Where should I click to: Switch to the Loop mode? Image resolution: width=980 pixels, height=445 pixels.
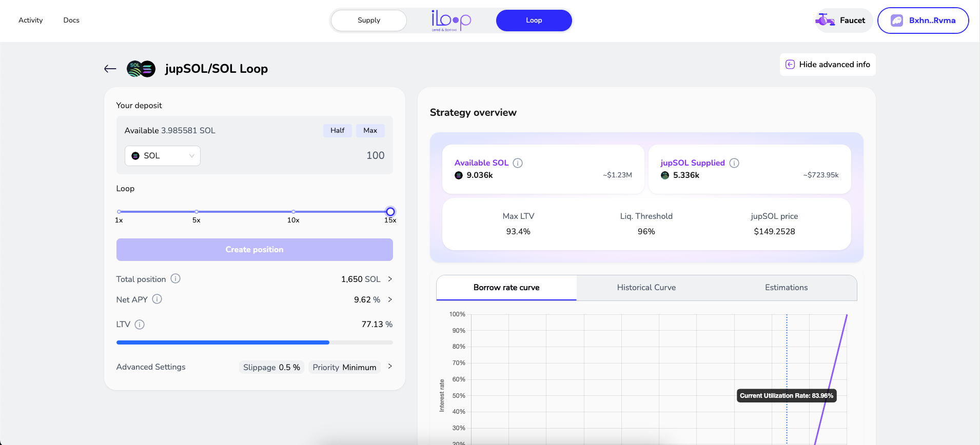coord(534,21)
